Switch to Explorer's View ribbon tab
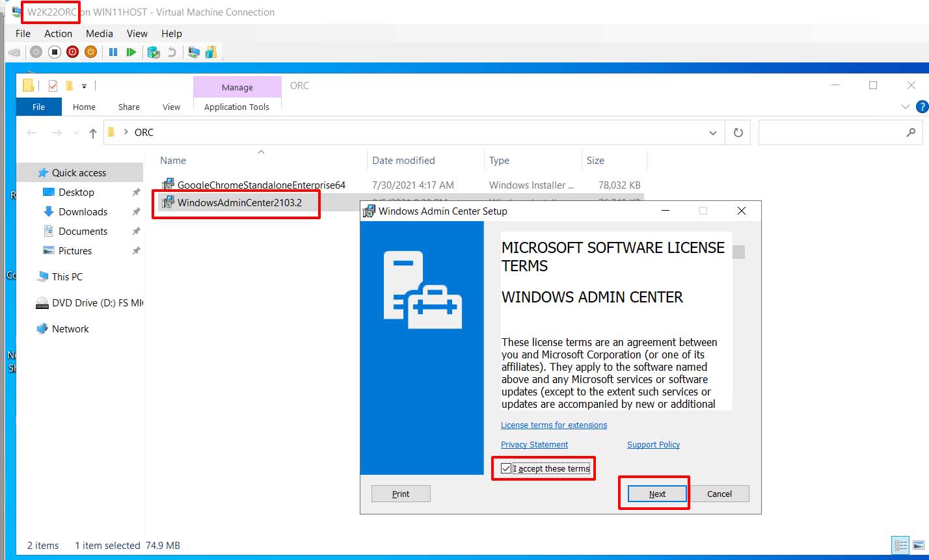Viewport: 929px width, 560px height. 171,107
